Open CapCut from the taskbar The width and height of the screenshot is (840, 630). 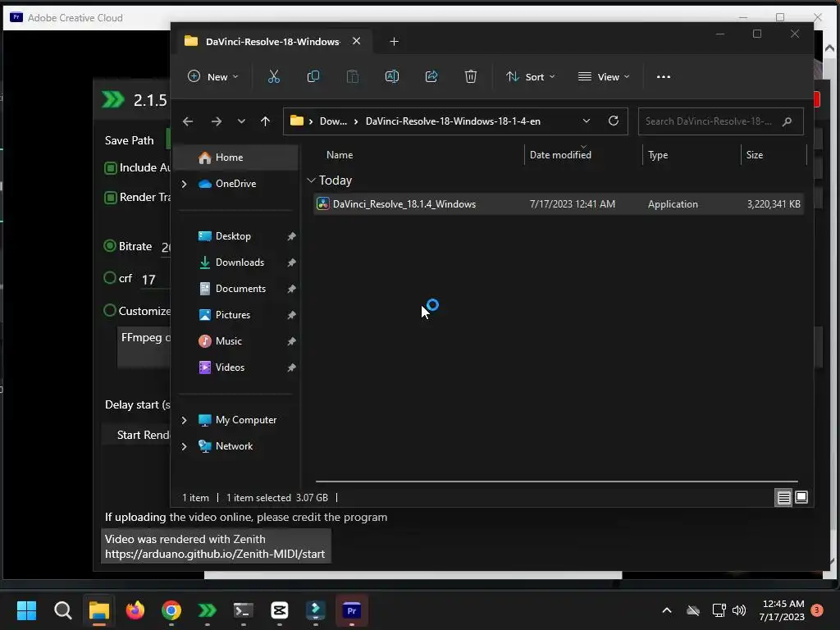280,610
